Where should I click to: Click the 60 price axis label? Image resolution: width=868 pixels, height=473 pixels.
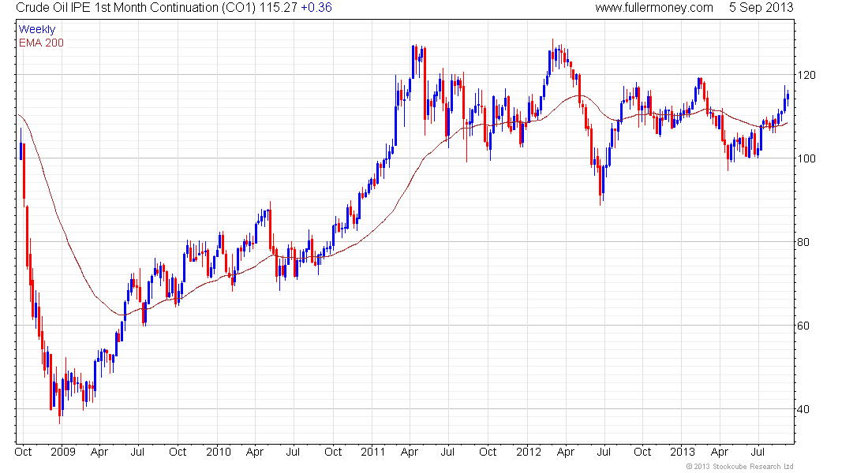click(803, 326)
